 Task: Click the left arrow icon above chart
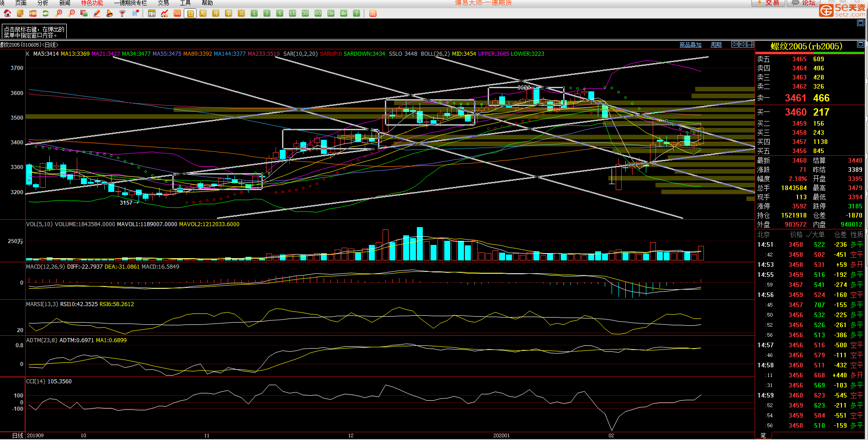pos(735,44)
